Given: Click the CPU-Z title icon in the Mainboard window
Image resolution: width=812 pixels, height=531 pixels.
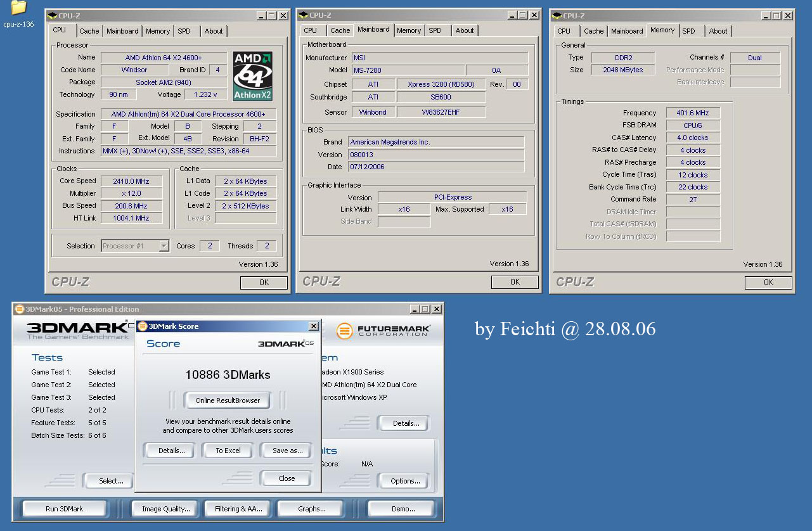Looking at the screenshot, I should (304, 15).
